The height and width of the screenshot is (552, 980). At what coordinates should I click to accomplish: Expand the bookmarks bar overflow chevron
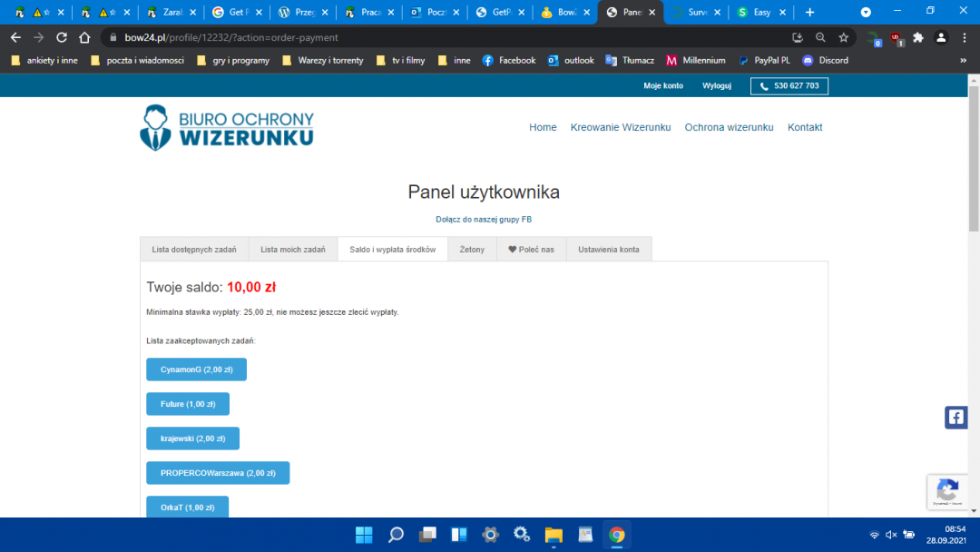coord(963,60)
